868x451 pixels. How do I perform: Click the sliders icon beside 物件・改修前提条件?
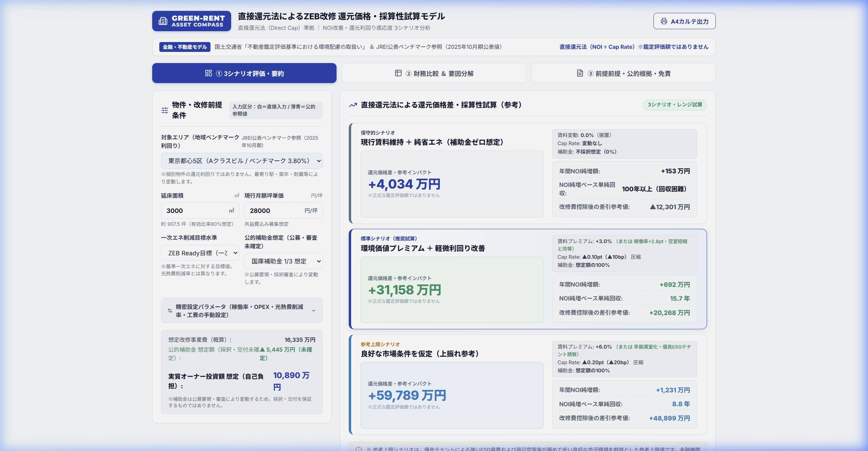click(x=165, y=110)
